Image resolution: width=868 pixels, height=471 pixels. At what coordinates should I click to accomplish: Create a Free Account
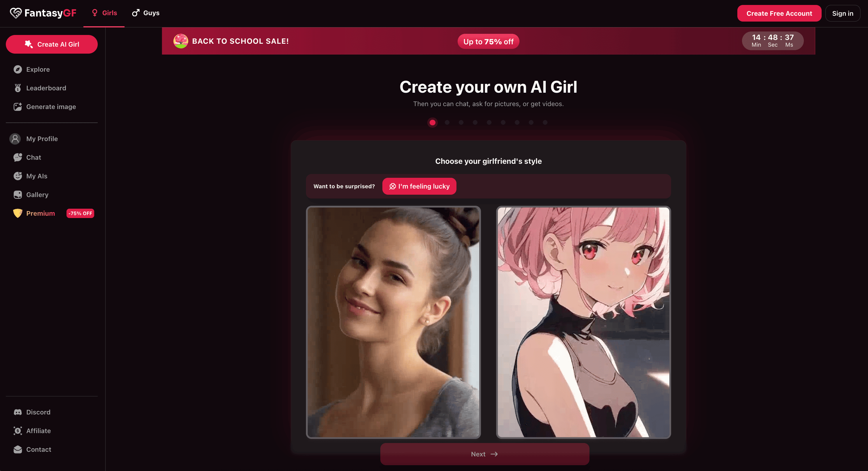coord(779,13)
